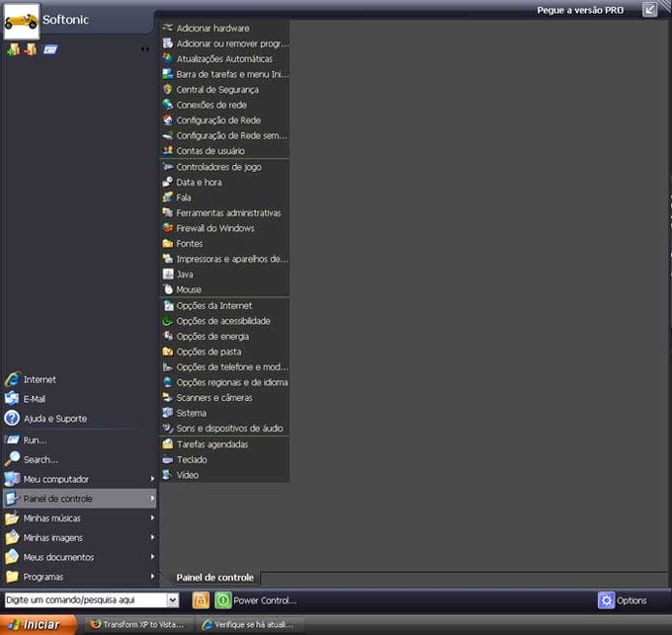The width and height of the screenshot is (672, 635).
Task: Click the Fontes folder icon
Action: click(168, 243)
